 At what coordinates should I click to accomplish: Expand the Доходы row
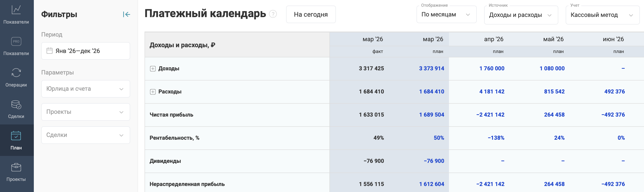click(152, 69)
